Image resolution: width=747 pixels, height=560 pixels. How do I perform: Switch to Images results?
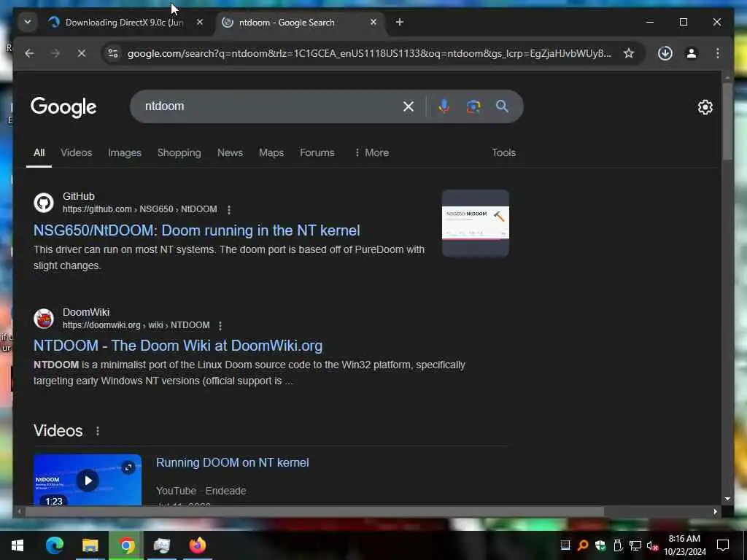[124, 153]
